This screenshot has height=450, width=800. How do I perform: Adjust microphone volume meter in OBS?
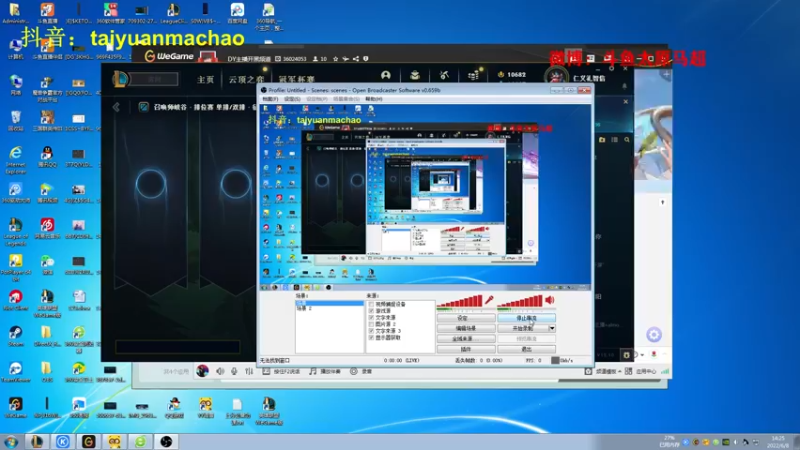click(x=460, y=302)
